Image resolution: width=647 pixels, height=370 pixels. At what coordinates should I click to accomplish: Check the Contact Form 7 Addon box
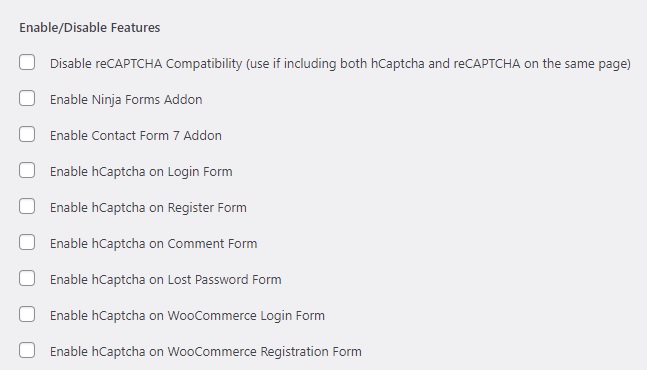click(27, 134)
